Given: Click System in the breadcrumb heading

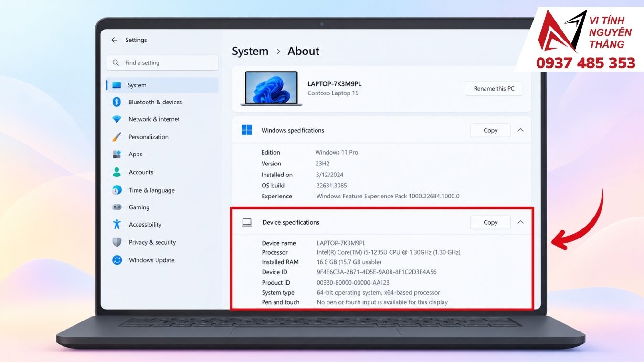Looking at the screenshot, I should click(x=250, y=51).
